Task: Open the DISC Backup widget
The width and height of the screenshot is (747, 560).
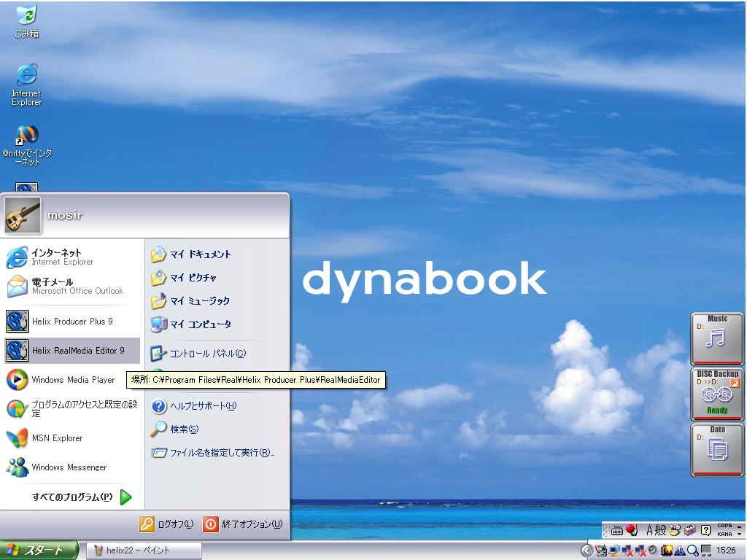Action: pos(717,394)
